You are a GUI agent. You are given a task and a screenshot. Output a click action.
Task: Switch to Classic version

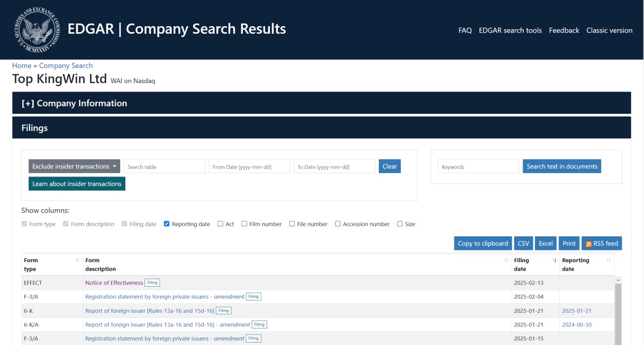click(x=609, y=30)
